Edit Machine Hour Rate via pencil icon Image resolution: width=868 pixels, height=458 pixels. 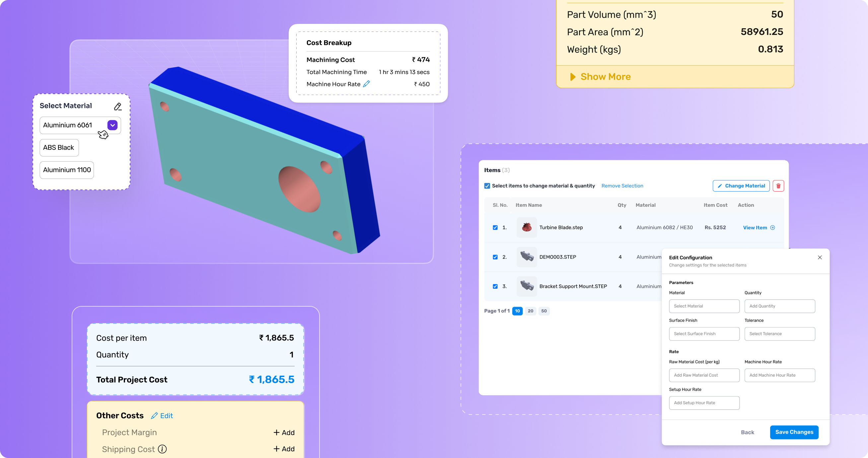pyautogui.click(x=366, y=84)
